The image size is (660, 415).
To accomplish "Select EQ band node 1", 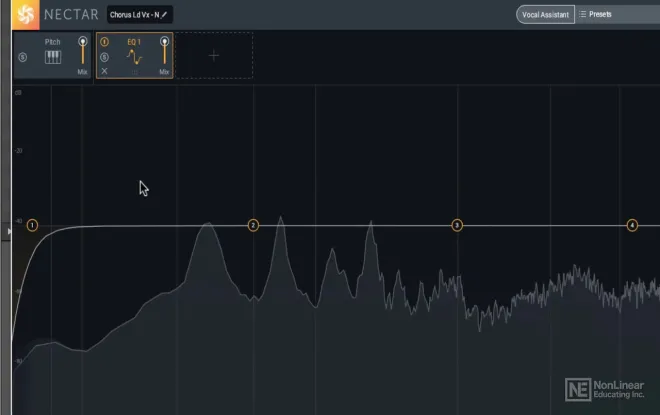I will 32,226.
